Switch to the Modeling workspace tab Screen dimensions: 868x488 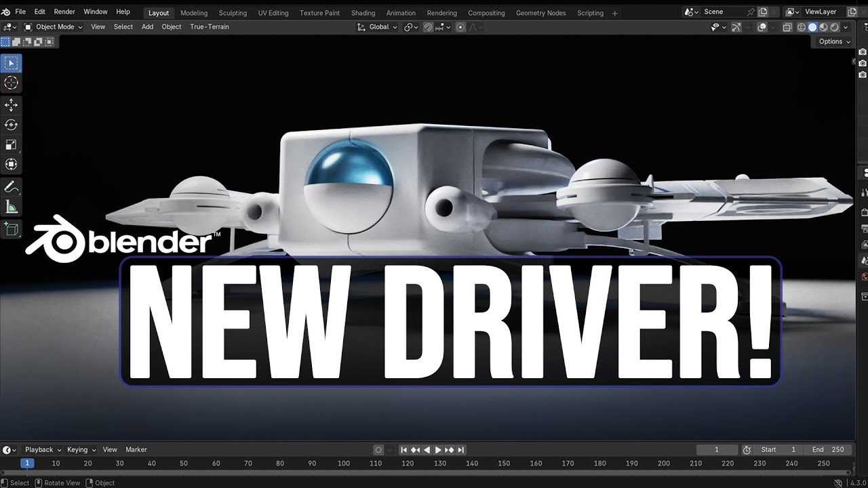(x=194, y=13)
